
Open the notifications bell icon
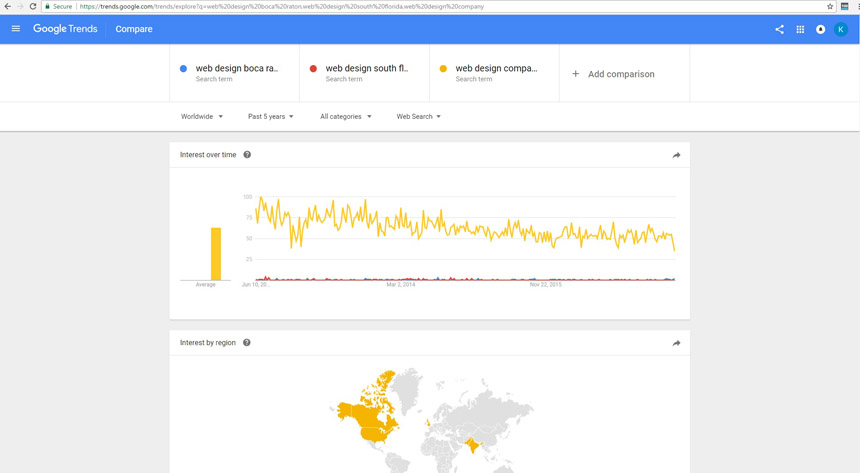821,29
